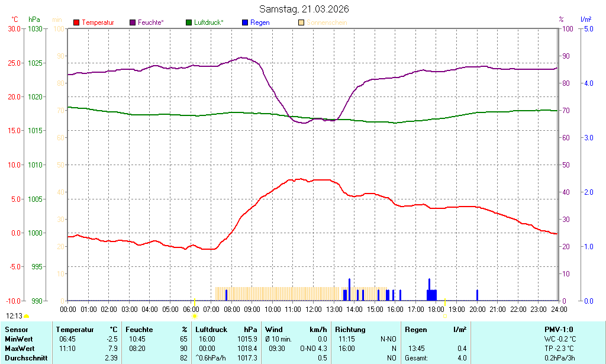Click the green Luftdruck legend swatch
The width and height of the screenshot is (606, 364).
click(189, 22)
